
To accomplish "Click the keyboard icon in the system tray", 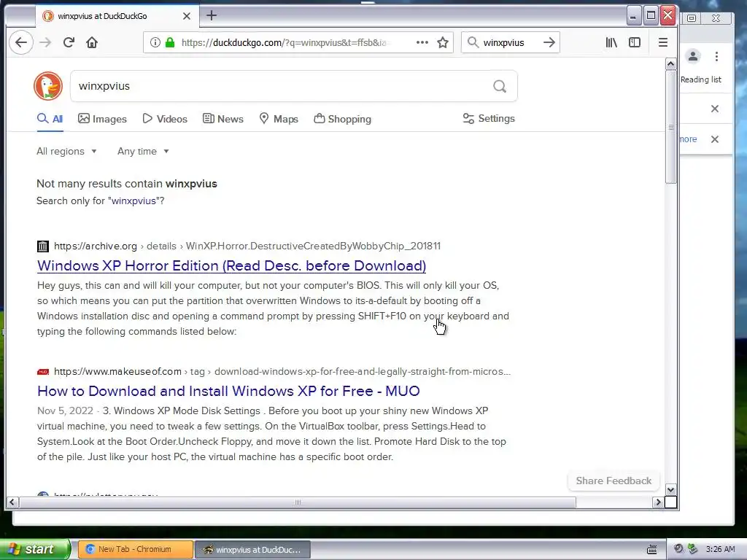I will pos(651,550).
